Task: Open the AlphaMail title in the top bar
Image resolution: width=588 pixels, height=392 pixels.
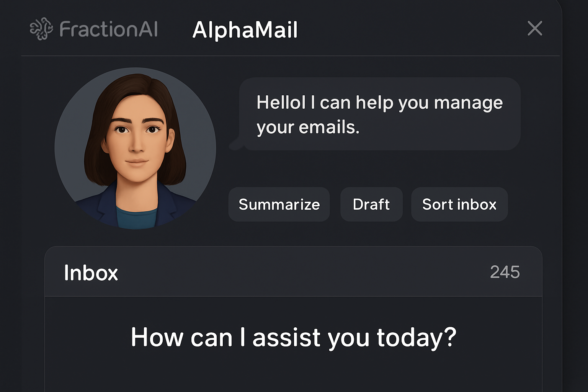Action: click(x=246, y=29)
